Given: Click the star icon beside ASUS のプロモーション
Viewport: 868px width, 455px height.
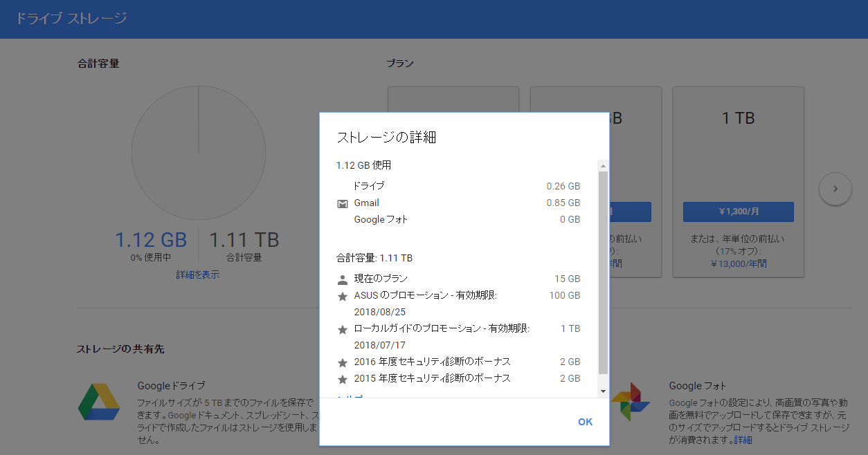Looking at the screenshot, I should click(x=342, y=296).
